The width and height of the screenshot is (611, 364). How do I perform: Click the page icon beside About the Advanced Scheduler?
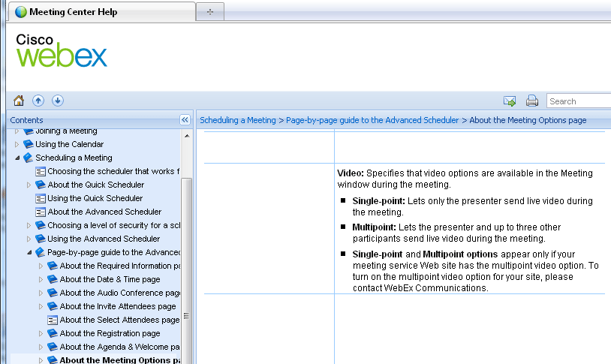pos(41,212)
